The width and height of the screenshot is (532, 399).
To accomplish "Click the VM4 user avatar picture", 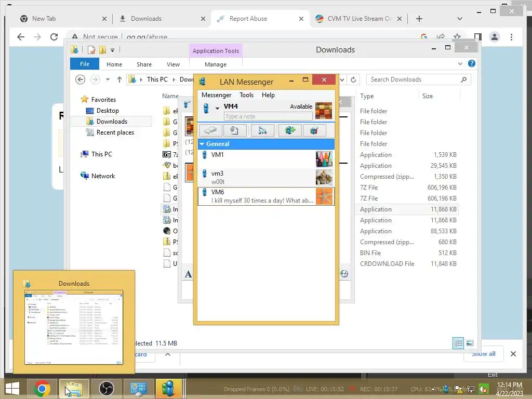I will [x=324, y=111].
